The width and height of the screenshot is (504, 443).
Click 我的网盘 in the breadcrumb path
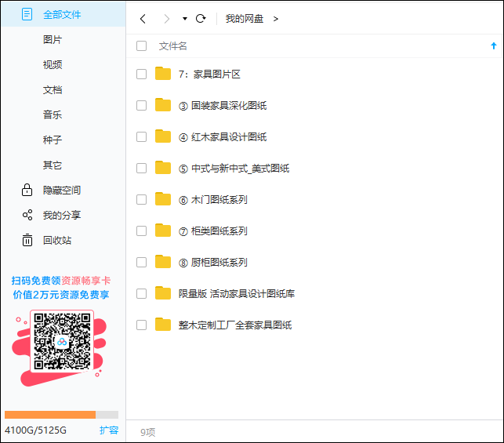click(x=245, y=19)
